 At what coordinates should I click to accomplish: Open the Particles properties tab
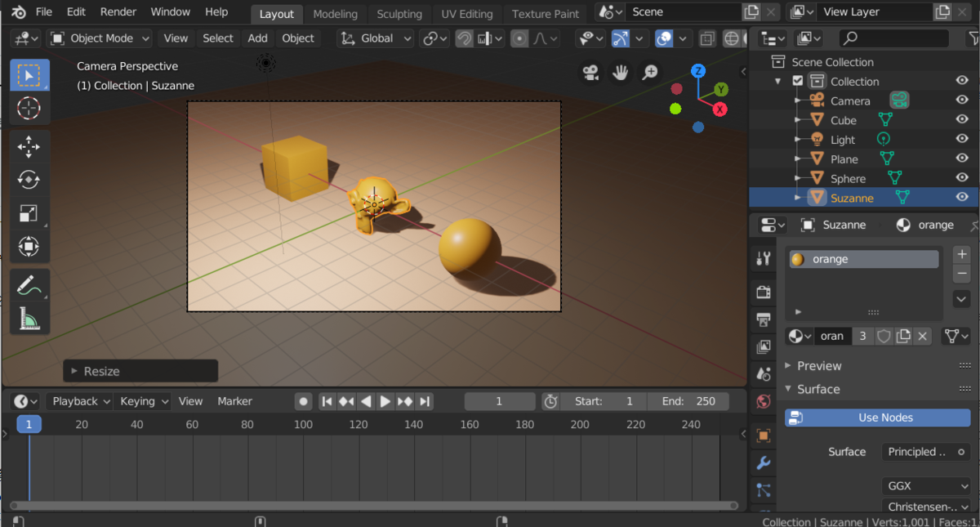pos(764,490)
